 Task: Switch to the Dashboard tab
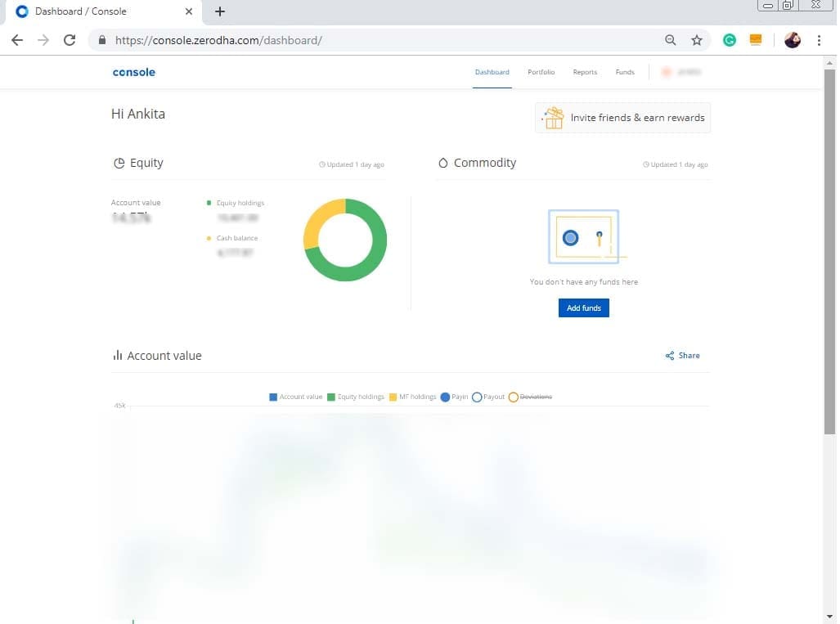point(492,72)
